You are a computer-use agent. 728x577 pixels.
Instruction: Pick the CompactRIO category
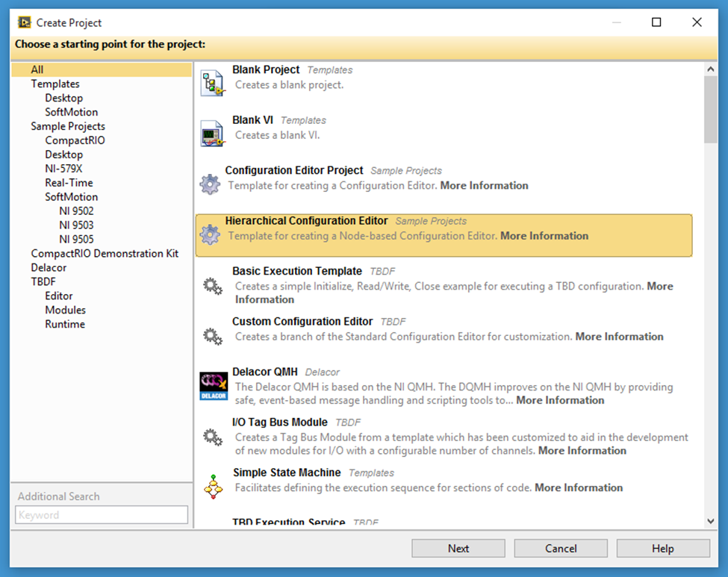(x=75, y=140)
